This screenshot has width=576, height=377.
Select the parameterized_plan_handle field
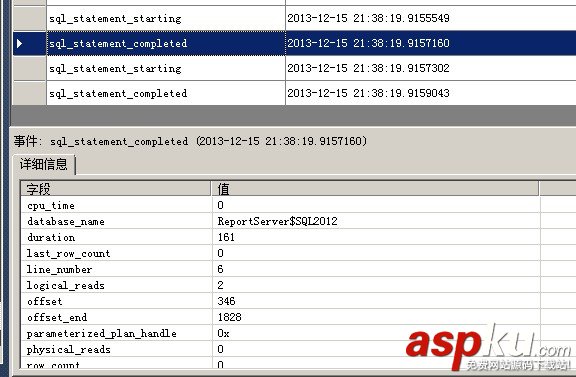pos(101,334)
